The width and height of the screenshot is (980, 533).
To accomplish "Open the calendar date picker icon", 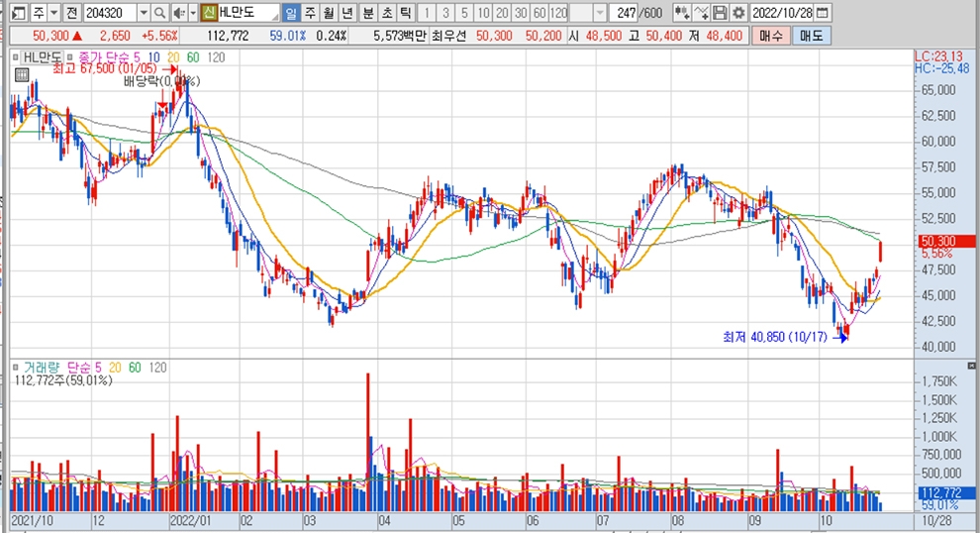I will (823, 13).
